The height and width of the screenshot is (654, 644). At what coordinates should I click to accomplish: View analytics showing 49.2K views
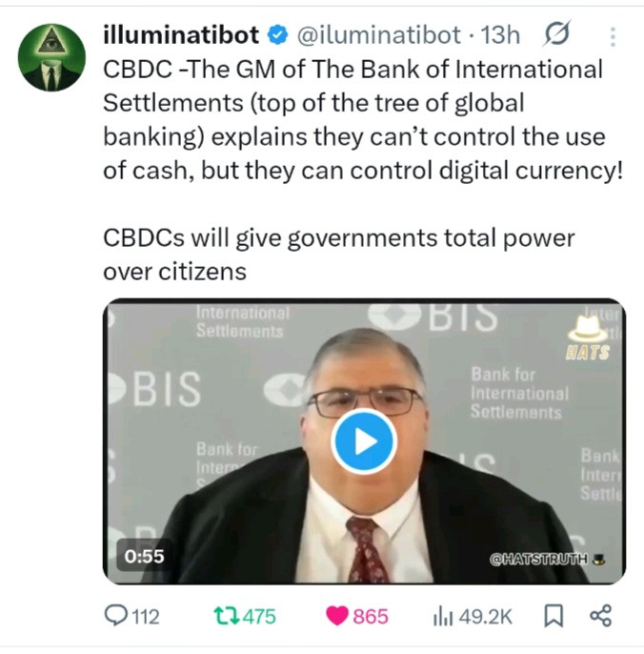click(x=473, y=617)
